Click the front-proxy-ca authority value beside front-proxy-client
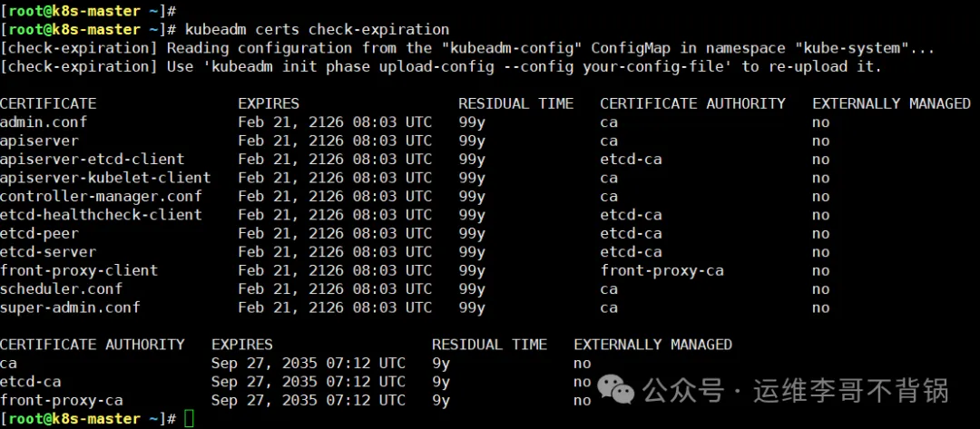The image size is (980, 429). [x=661, y=270]
